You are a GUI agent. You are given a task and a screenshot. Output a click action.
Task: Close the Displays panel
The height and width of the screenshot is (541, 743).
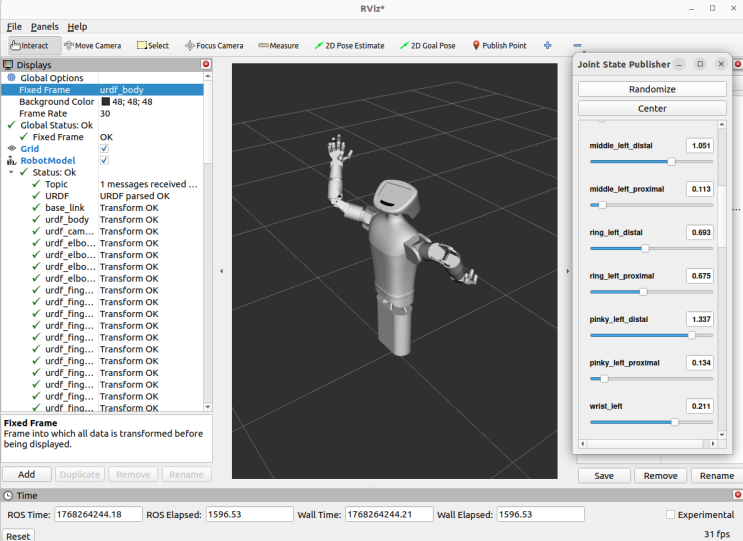click(x=206, y=64)
